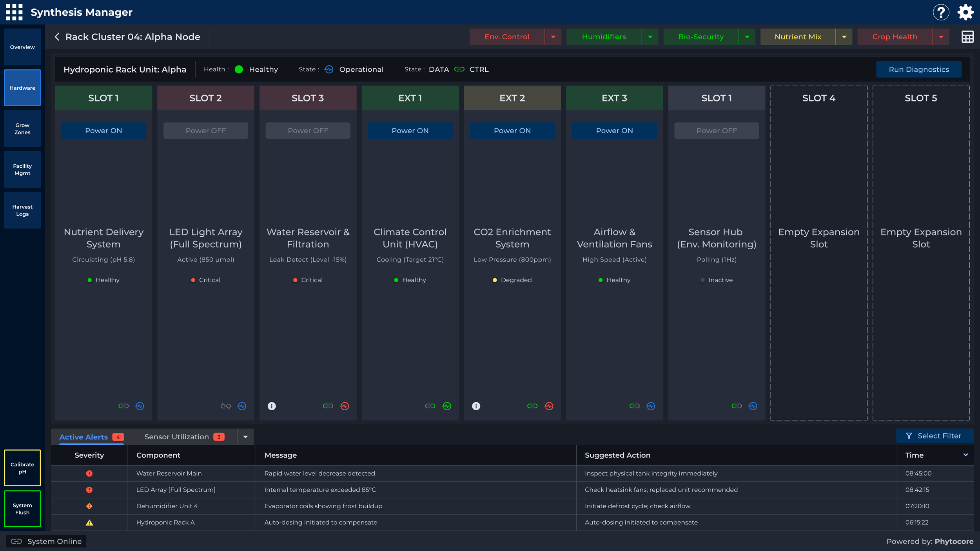
Task: Click the red activity icon on the Water Reservoir card
Action: (x=345, y=406)
